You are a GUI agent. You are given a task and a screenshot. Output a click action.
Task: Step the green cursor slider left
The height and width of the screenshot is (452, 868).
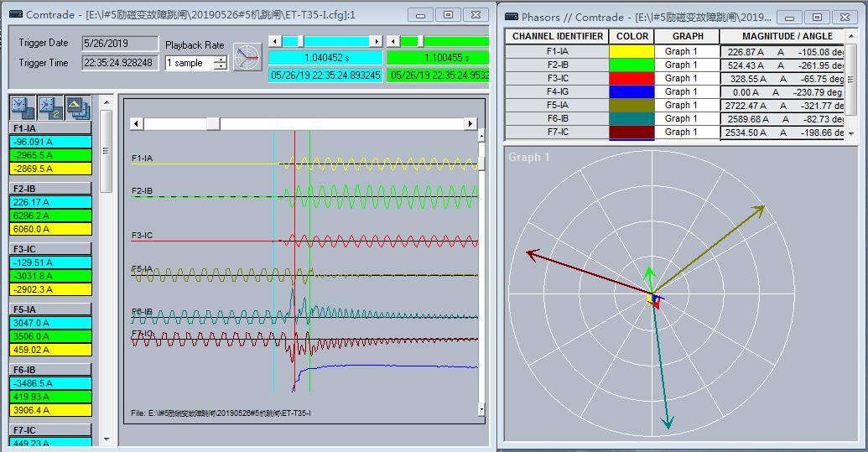coord(393,41)
